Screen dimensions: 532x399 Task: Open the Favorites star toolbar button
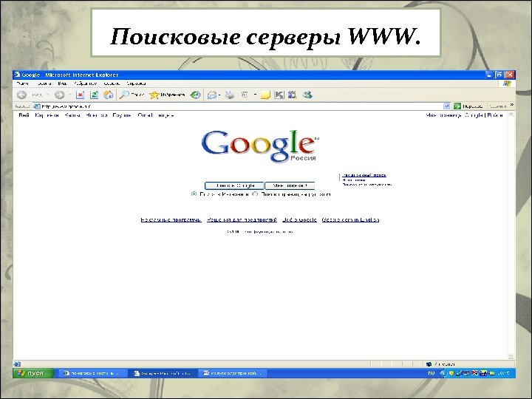(167, 95)
